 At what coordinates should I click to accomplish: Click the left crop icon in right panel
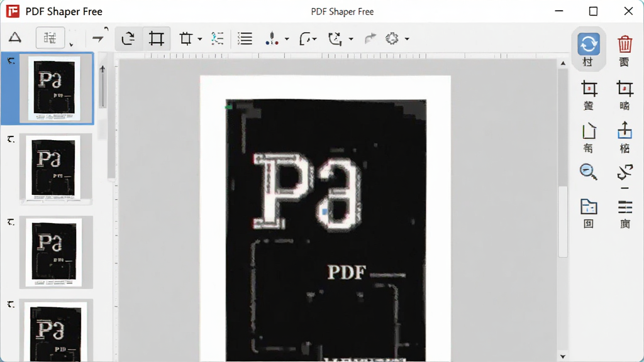pos(589,89)
